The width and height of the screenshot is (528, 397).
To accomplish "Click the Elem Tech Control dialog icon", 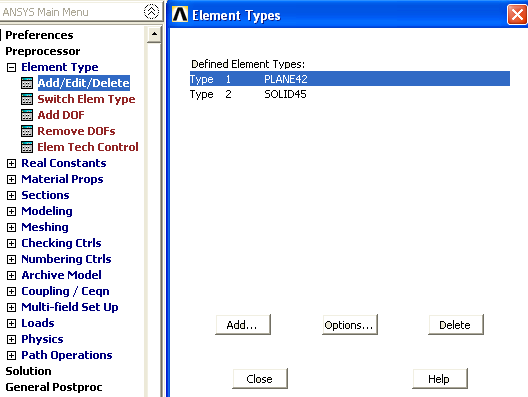I will click(27, 147).
